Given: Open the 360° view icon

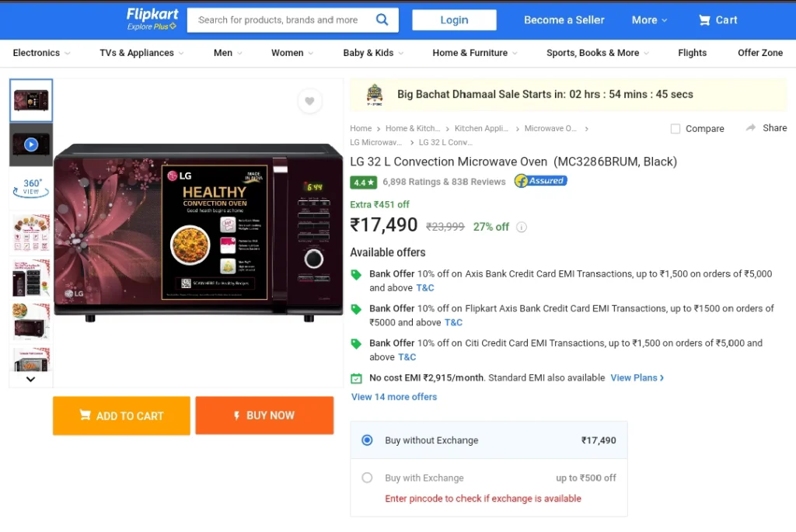Looking at the screenshot, I should (31, 188).
